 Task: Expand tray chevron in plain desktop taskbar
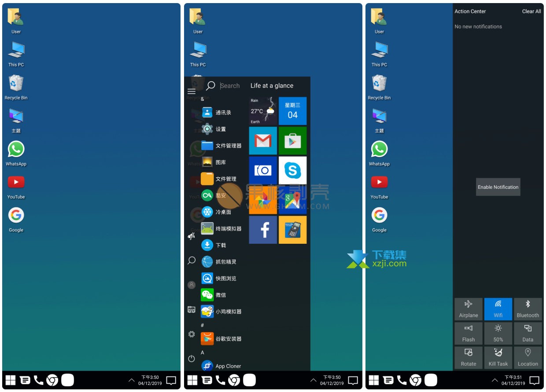pyautogui.click(x=131, y=380)
